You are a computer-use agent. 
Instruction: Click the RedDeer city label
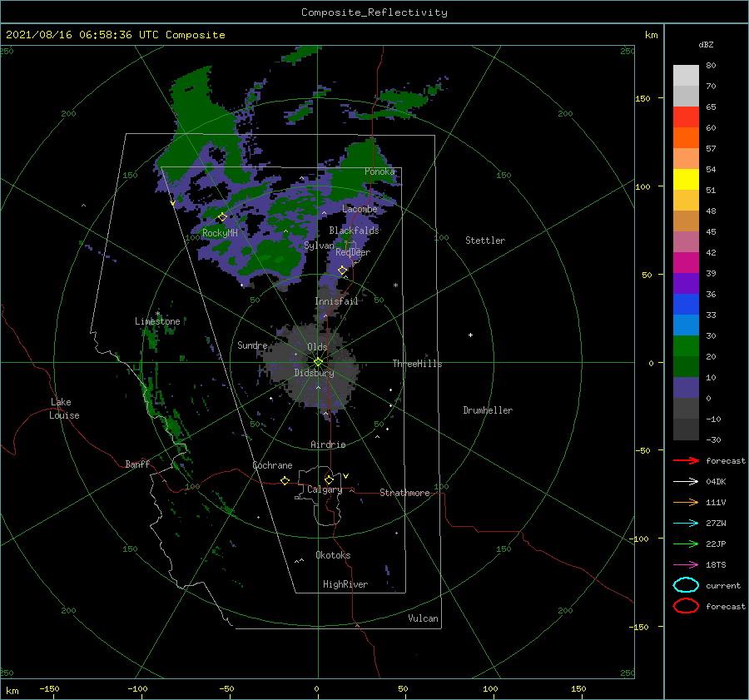click(353, 252)
